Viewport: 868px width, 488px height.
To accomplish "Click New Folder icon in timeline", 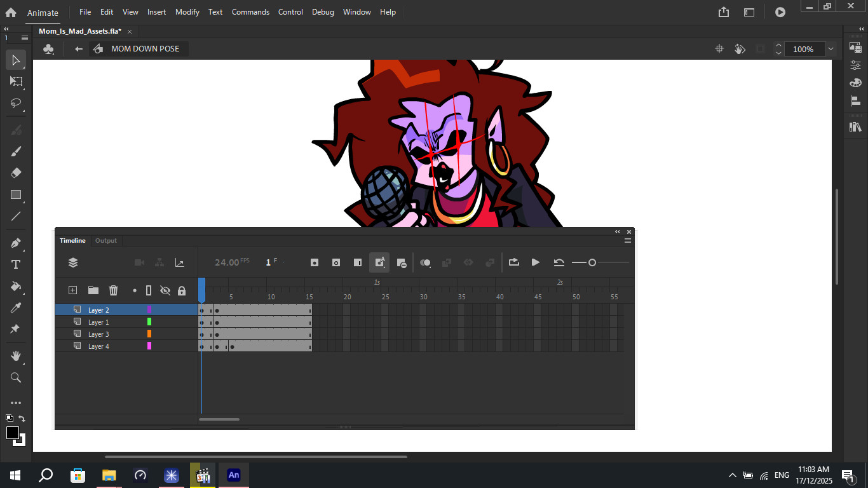I will [93, 290].
